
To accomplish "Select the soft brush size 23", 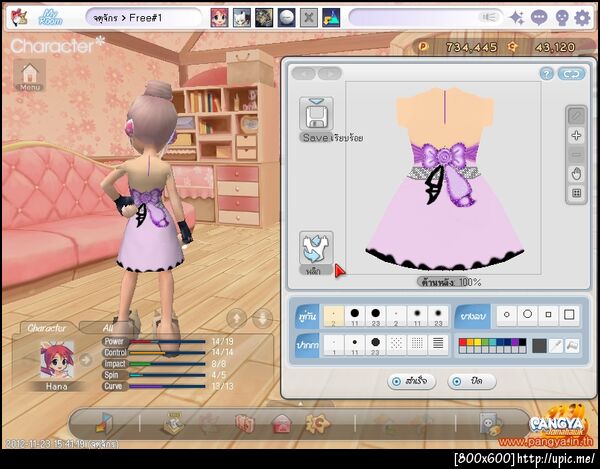I will 438,316.
